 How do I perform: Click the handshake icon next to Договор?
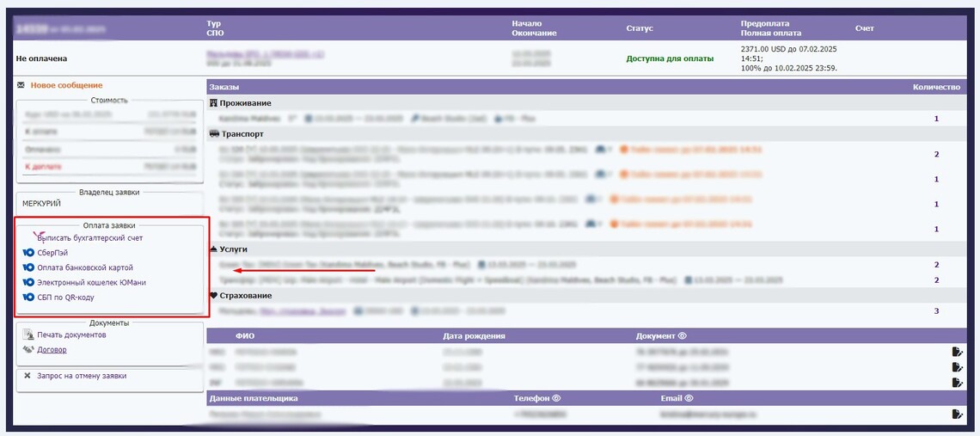click(28, 350)
